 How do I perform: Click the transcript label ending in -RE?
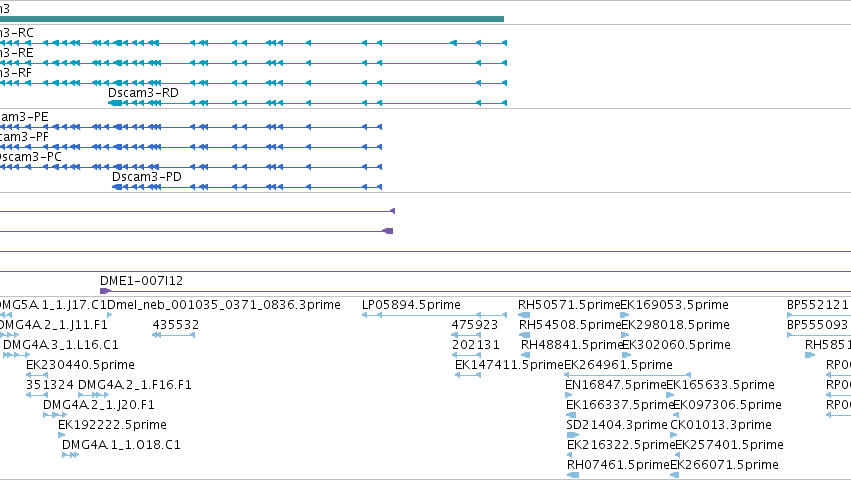click(17, 53)
